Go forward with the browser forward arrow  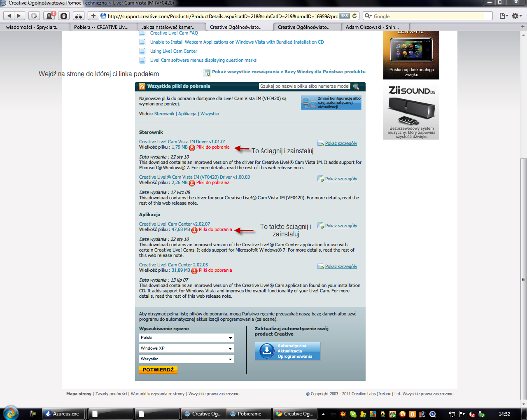(x=19, y=16)
